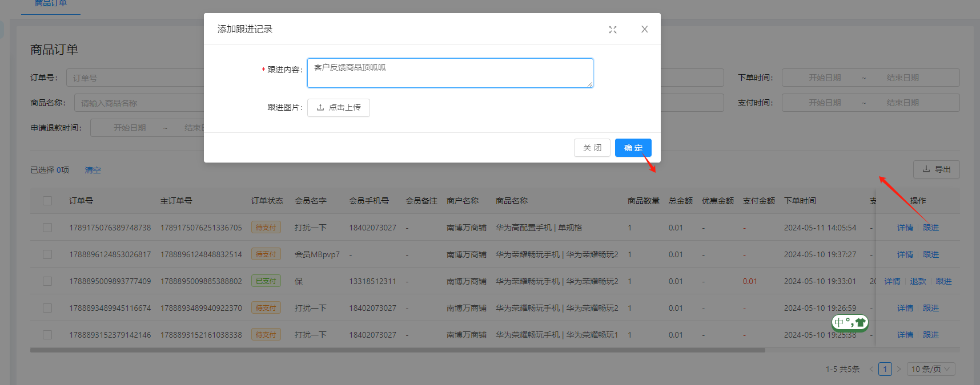This screenshot has height=385, width=980.
Task: Open 详情 for order 1788893152379142146
Action: (905, 335)
